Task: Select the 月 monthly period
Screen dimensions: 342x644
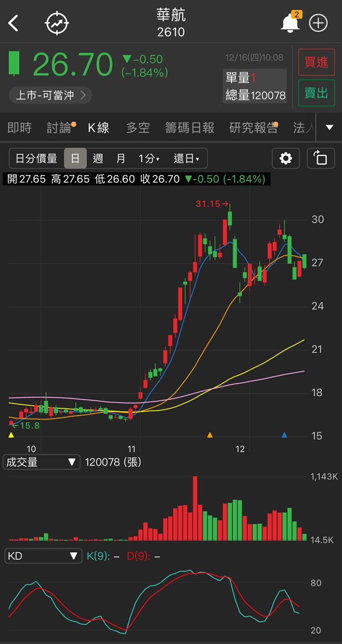Action: click(x=120, y=158)
